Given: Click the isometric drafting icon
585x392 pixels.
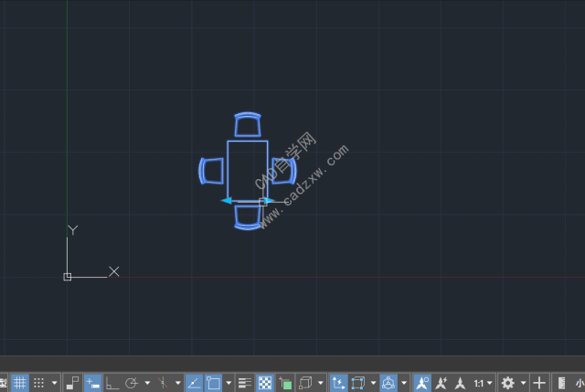Looking at the screenshot, I should (x=163, y=383).
